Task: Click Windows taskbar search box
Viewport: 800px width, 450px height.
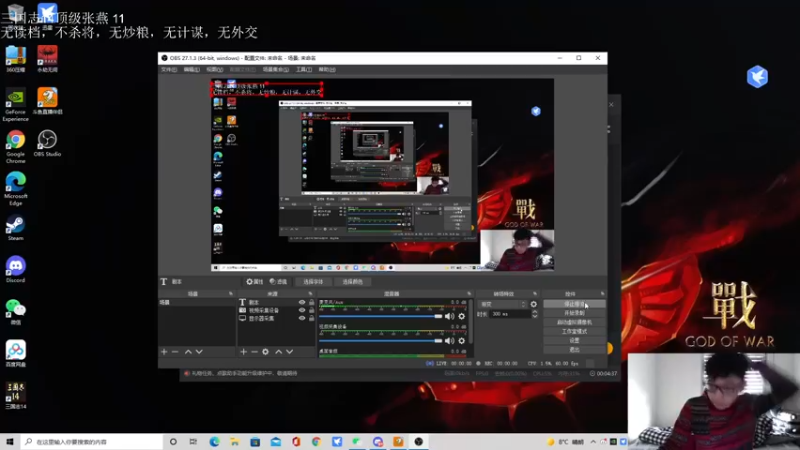Action: pyautogui.click(x=92, y=442)
